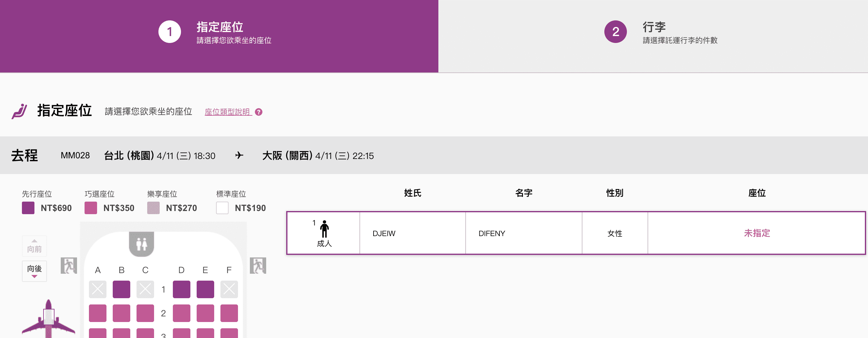Click the 向前 scroll-forward button
The width and height of the screenshot is (868, 338).
(x=34, y=246)
